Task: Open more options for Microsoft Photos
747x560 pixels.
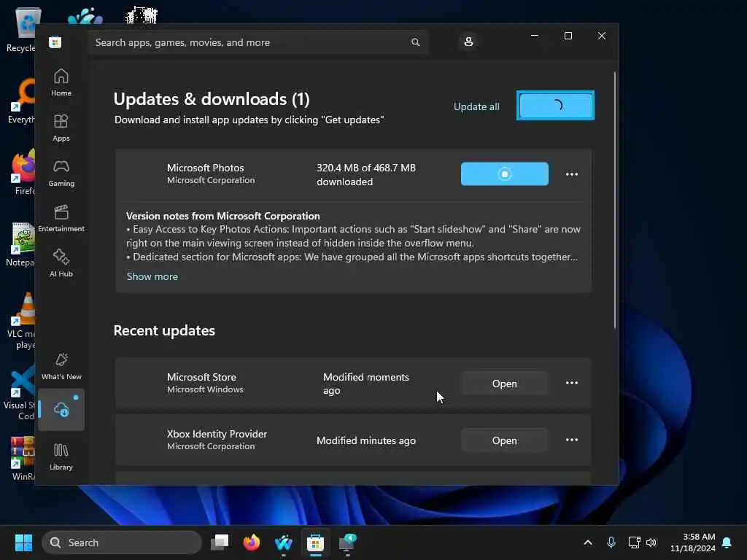Action: (x=572, y=174)
